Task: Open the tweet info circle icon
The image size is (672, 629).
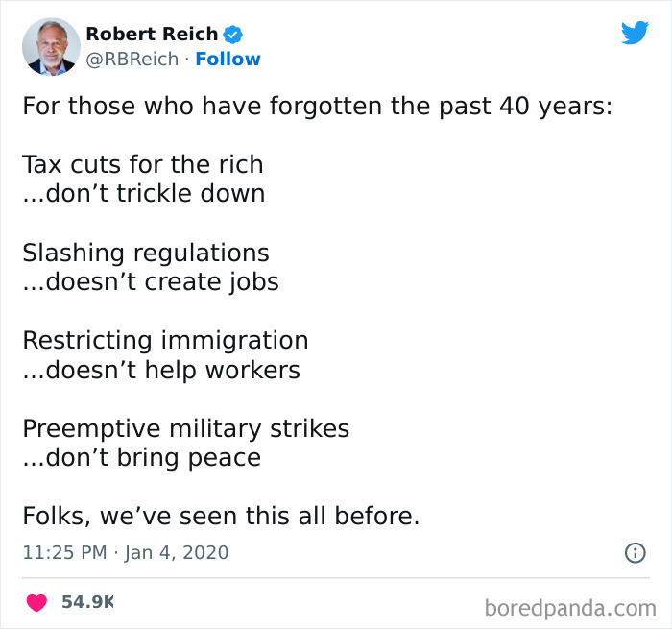Action: pos(635,552)
